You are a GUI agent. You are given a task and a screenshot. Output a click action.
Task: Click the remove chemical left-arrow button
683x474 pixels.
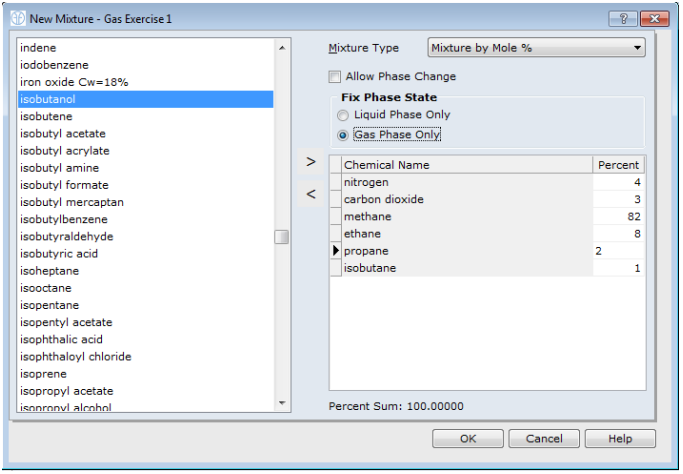point(310,194)
